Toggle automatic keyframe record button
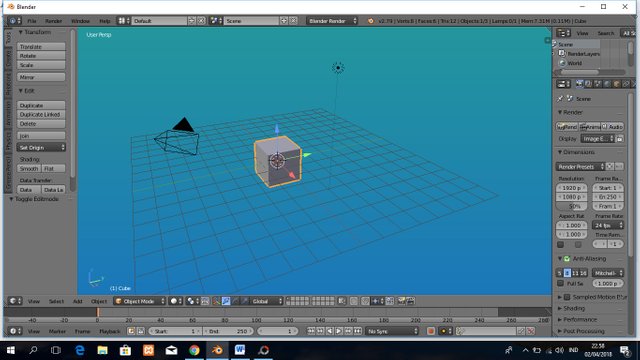Image resolution: width=640 pixels, height=360 pixels. (x=431, y=331)
